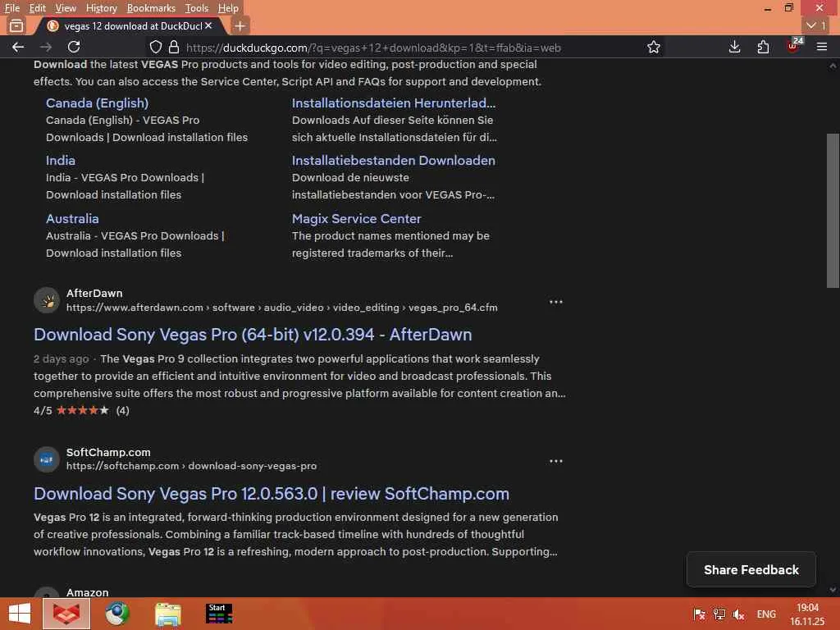Switch the ENG input language indicator
Screen dimensions: 840x630
click(766, 614)
